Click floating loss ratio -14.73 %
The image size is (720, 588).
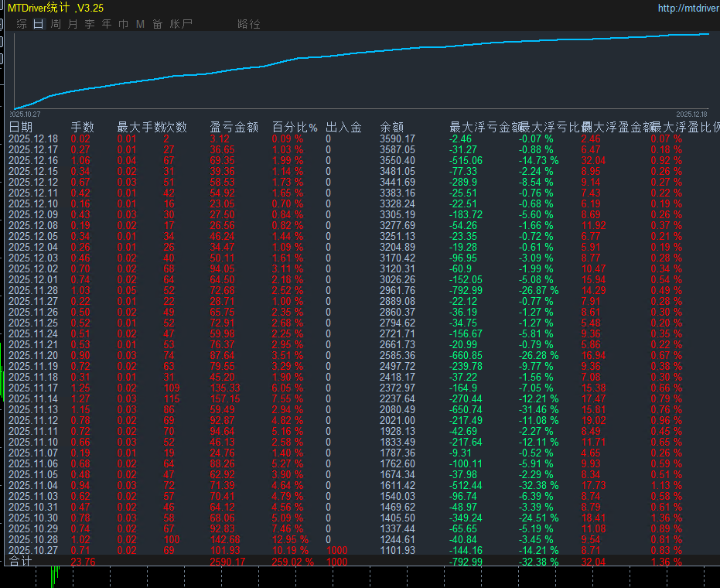point(538,160)
